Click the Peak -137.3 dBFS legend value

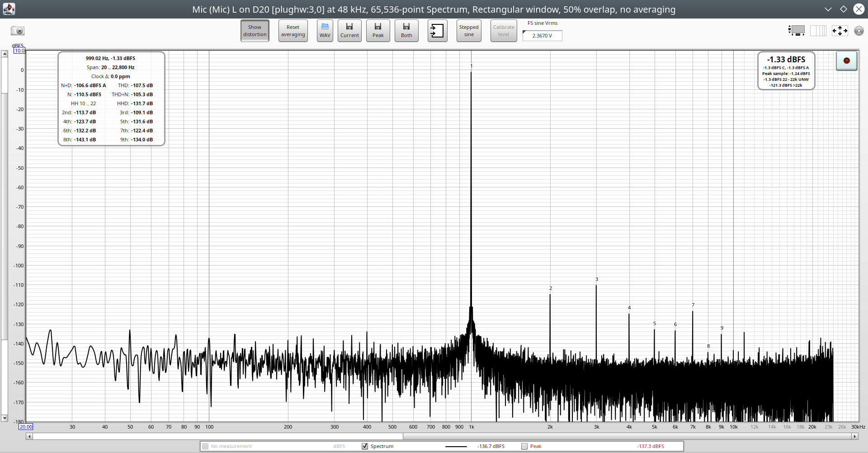pyautogui.click(x=651, y=446)
